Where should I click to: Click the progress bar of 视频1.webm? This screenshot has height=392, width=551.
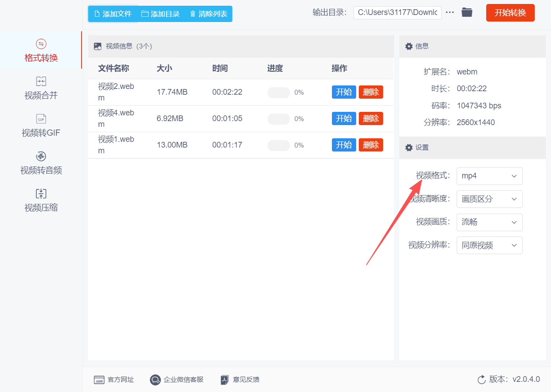click(279, 145)
